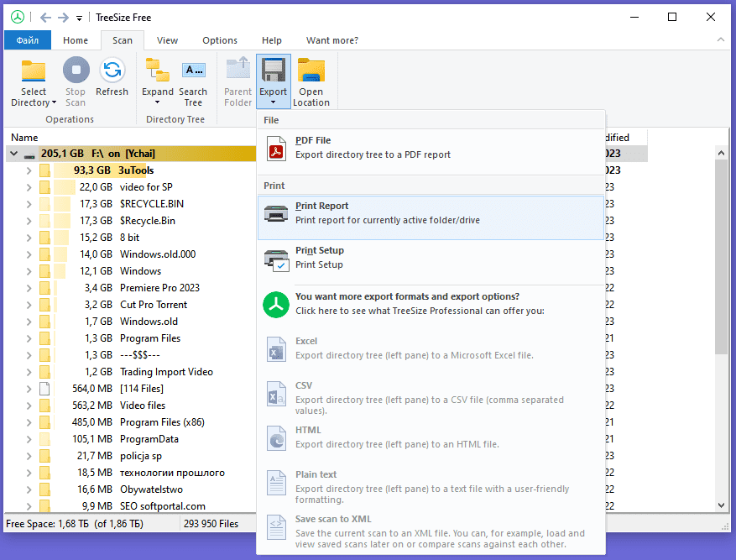Click the file icon of [114 Files]

[x=44, y=389]
